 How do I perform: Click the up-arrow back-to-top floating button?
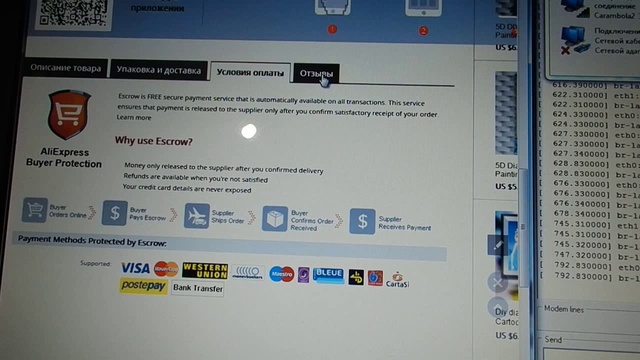click(x=498, y=307)
